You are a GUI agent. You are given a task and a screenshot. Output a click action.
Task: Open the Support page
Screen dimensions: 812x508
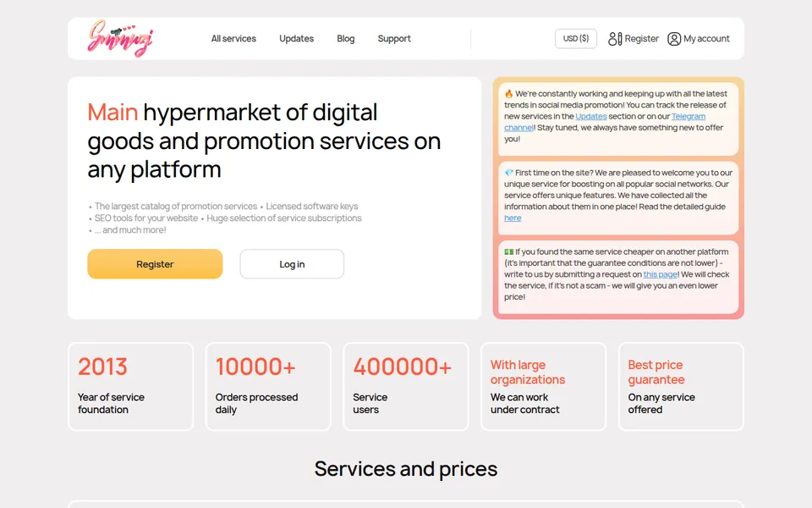[394, 38]
